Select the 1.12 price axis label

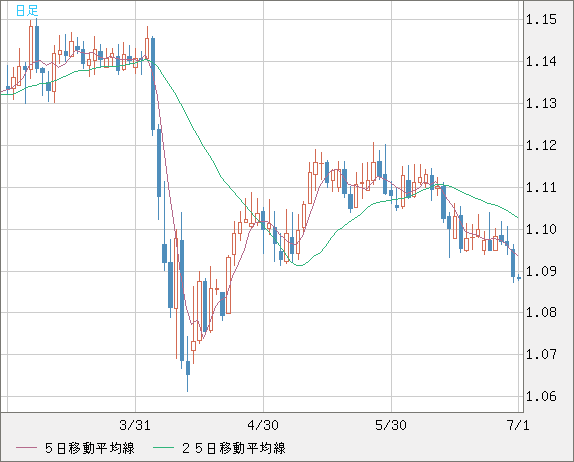click(541, 146)
